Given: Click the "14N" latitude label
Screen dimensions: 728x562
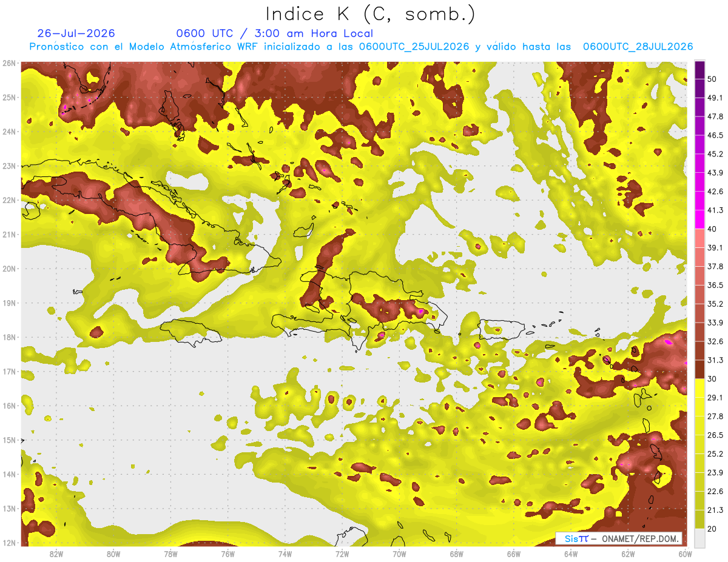Looking at the screenshot, I should tap(9, 474).
